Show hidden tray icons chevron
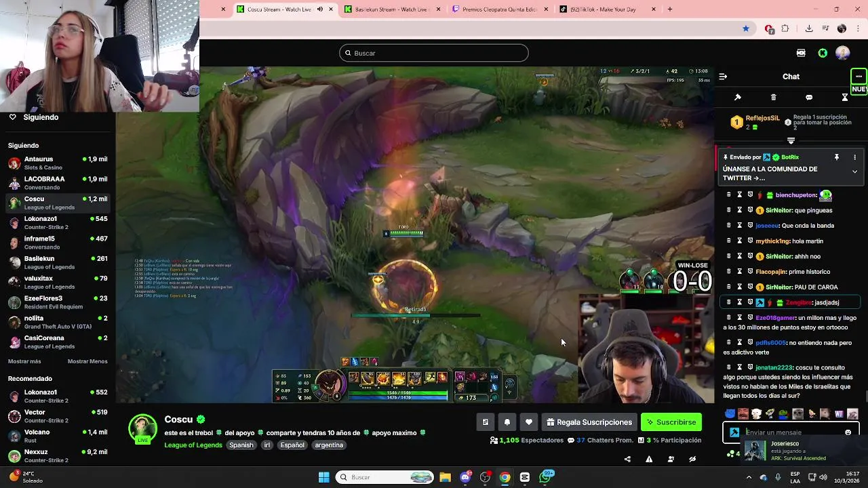Image resolution: width=868 pixels, height=488 pixels. 749,477
